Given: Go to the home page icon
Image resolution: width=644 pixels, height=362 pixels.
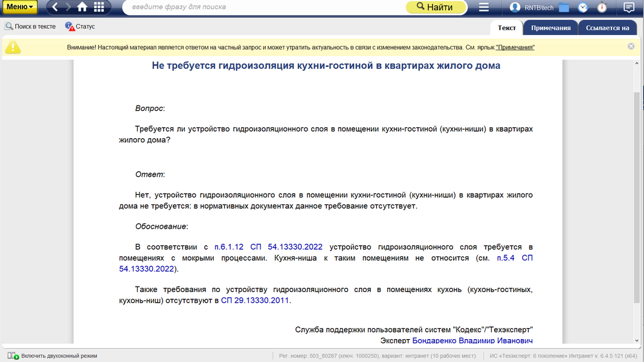Looking at the screenshot, I should click(82, 7).
